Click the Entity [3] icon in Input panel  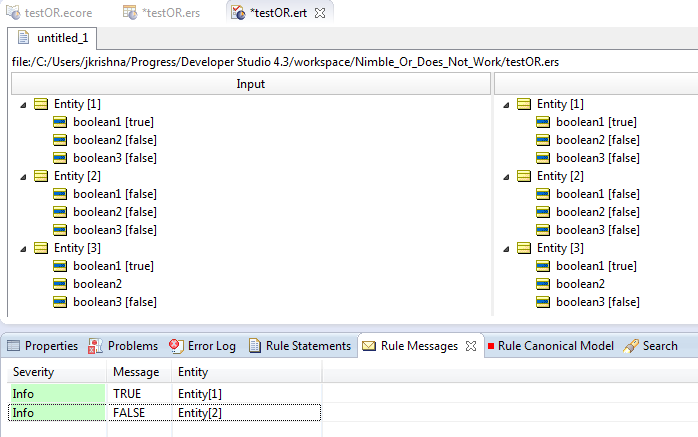[41, 248]
